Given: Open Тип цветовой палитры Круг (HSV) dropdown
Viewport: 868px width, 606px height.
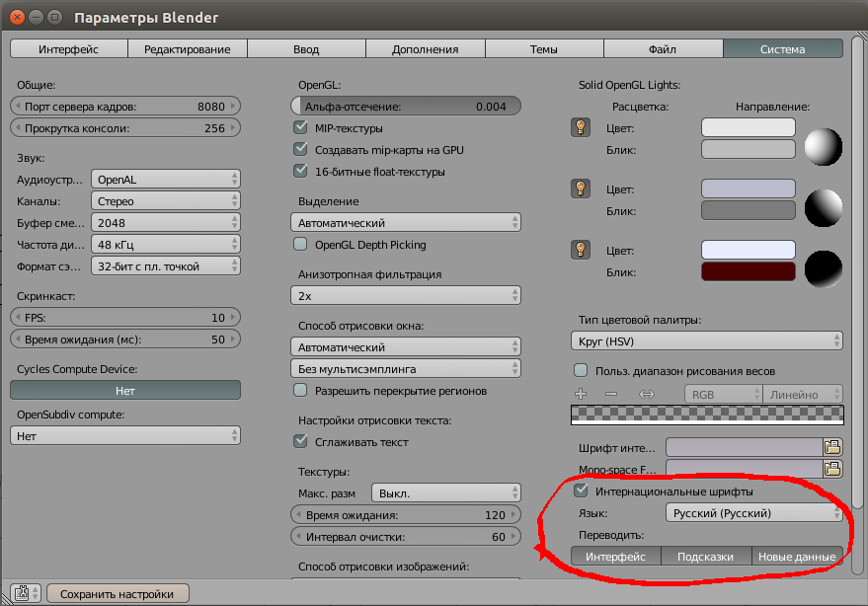Looking at the screenshot, I should click(x=707, y=341).
